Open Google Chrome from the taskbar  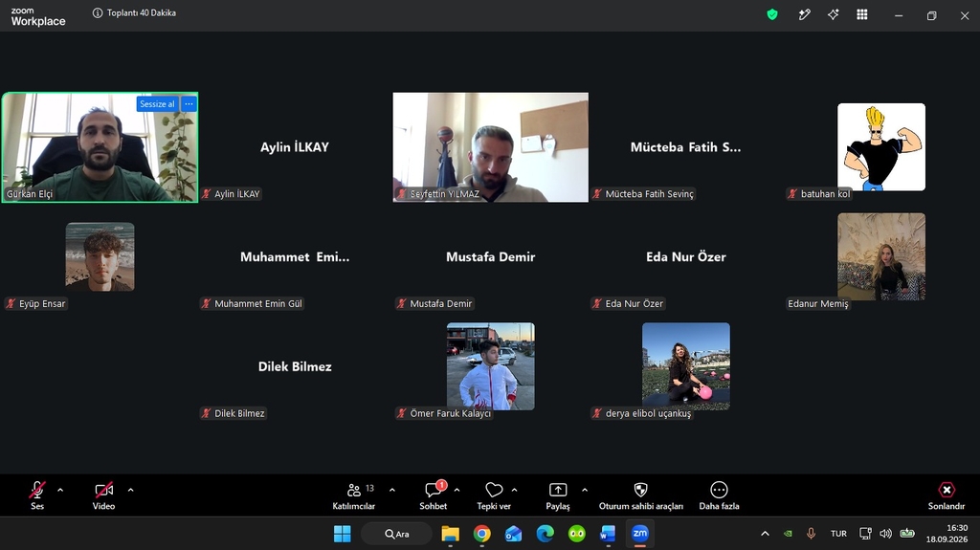point(482,534)
